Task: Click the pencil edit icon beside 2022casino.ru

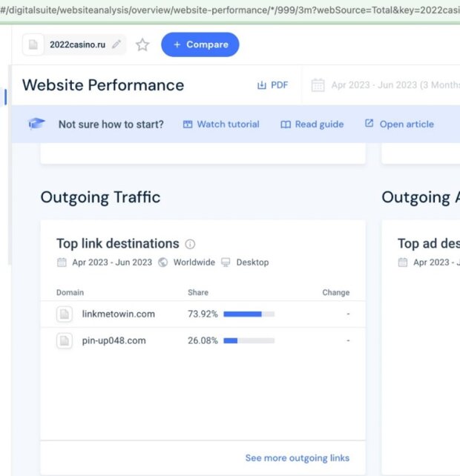Action: [116, 44]
